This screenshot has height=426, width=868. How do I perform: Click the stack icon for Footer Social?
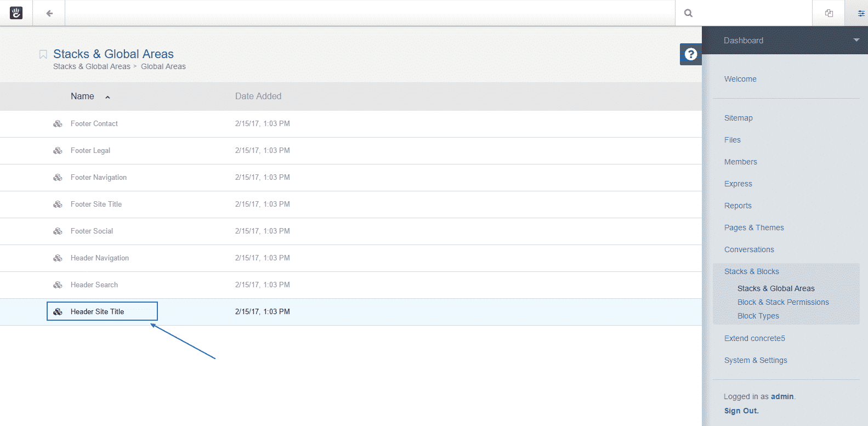[58, 231]
